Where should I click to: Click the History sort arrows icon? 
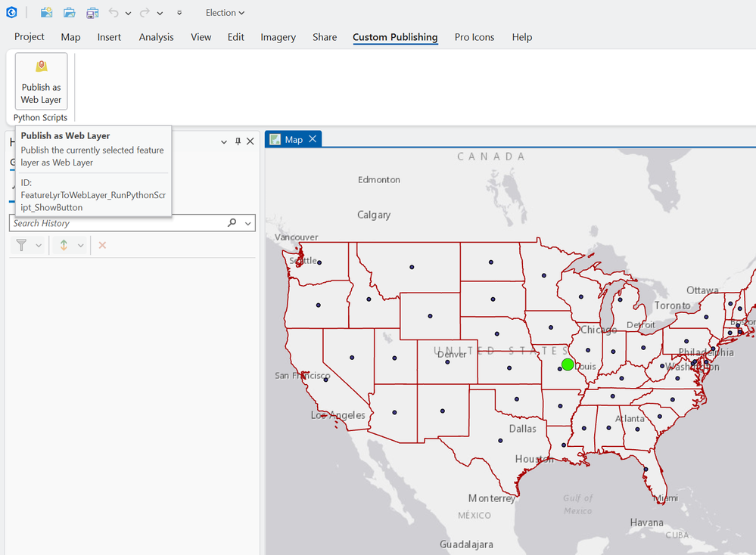point(64,245)
